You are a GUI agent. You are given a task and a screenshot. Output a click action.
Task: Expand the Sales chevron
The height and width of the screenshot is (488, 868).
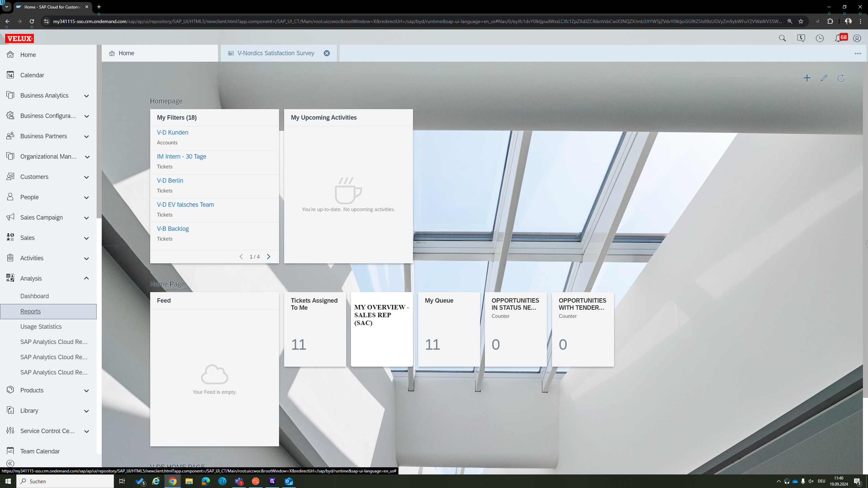coord(86,238)
